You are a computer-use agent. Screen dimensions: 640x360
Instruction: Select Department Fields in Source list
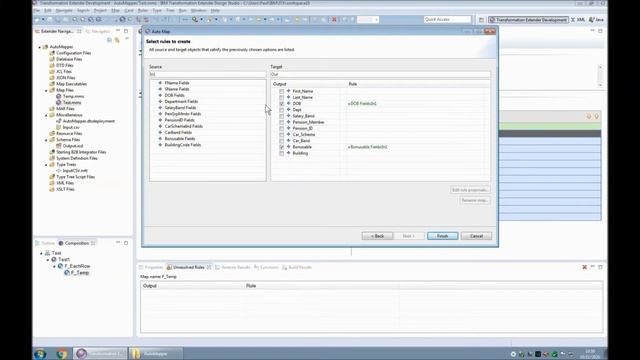[x=181, y=102]
